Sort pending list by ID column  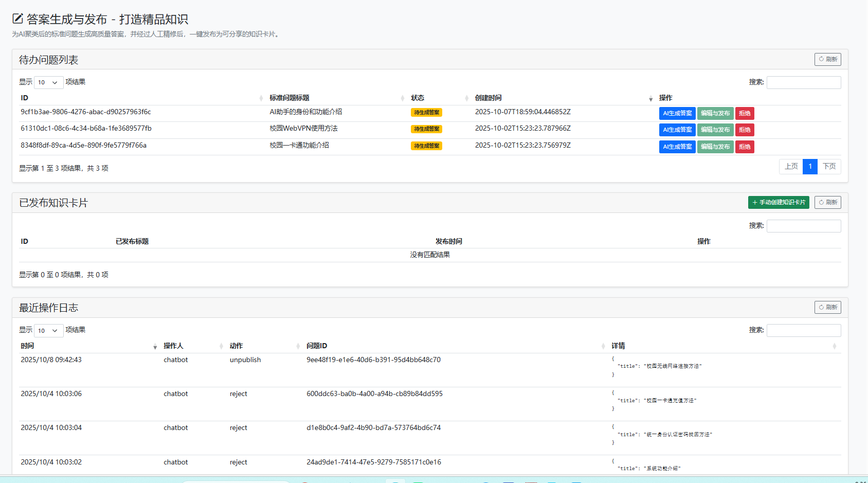click(141, 98)
